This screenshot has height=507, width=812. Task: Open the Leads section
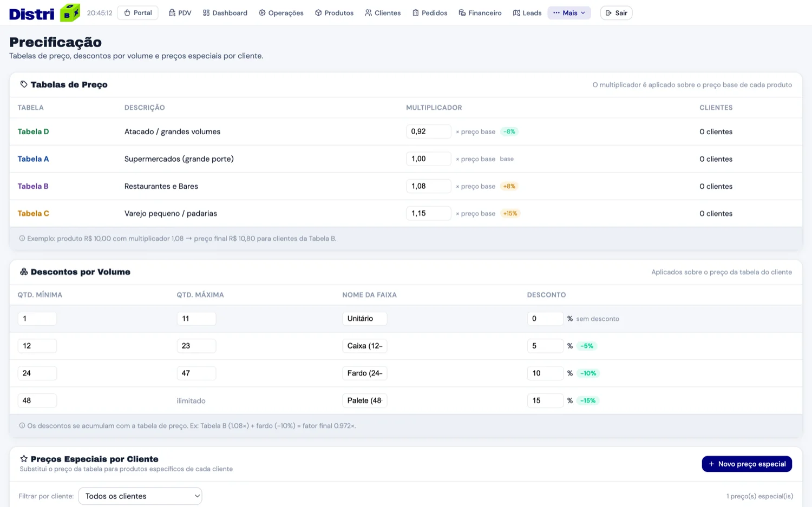tap(527, 13)
